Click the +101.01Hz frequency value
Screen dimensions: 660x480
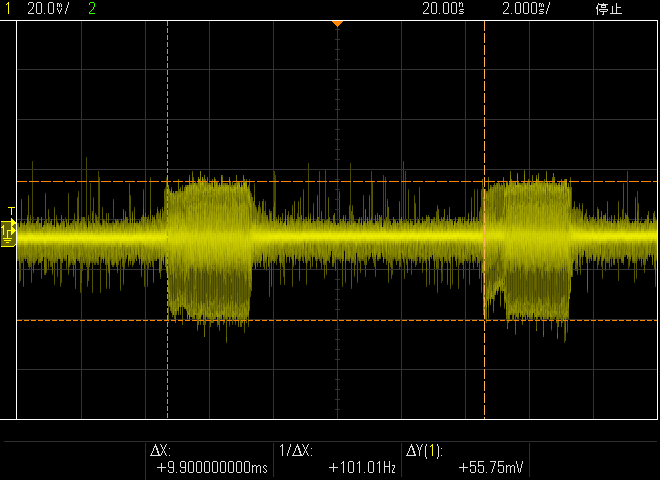362,467
